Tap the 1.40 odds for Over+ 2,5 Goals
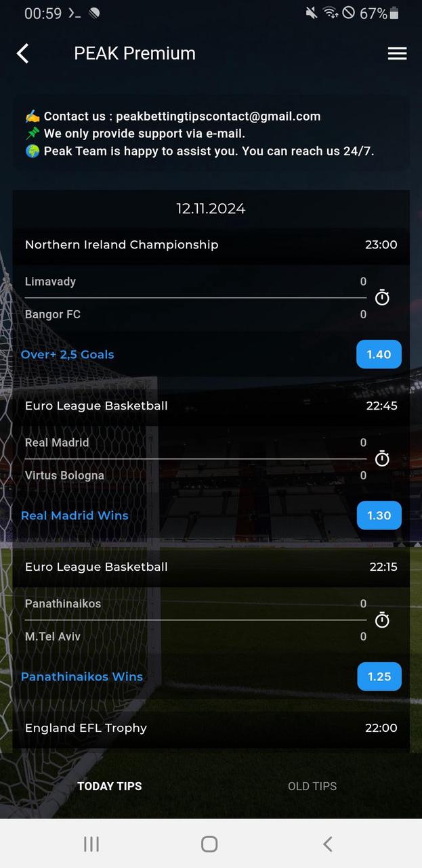The image size is (422, 868). point(379,354)
